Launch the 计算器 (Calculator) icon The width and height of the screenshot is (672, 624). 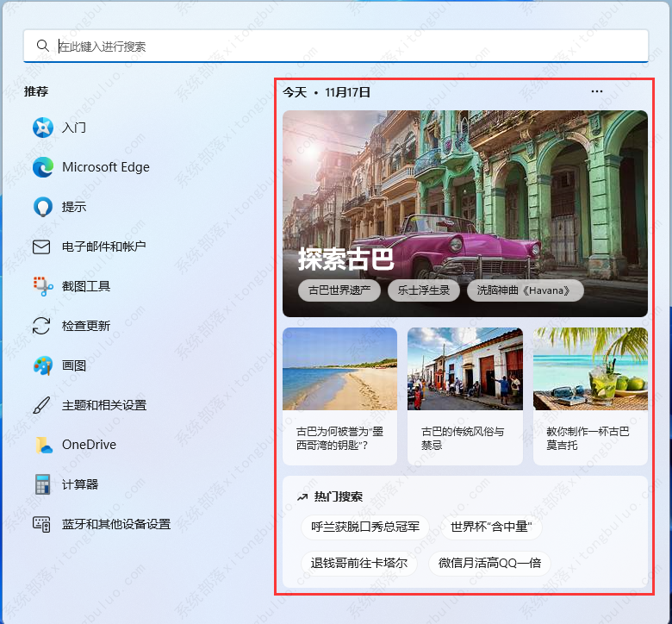coord(42,484)
